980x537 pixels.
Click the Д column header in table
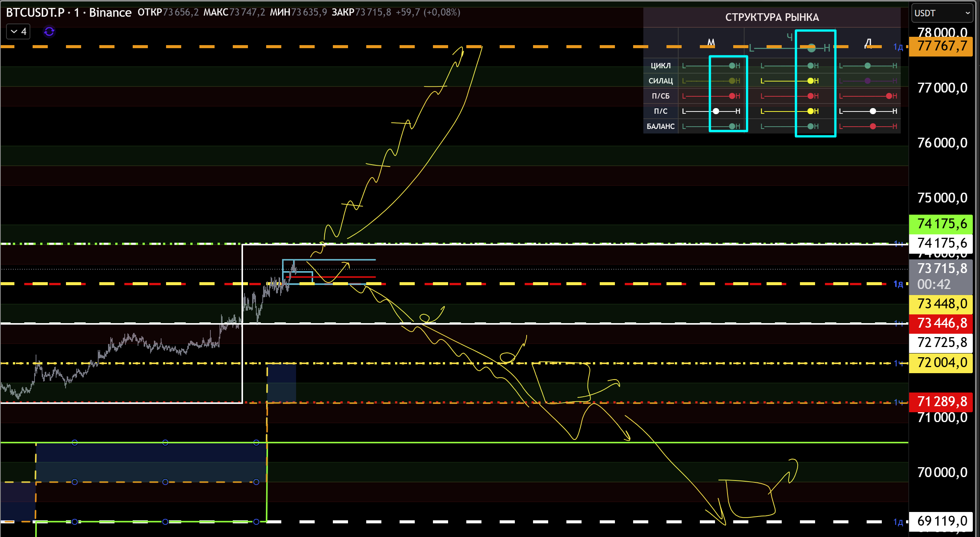pyautogui.click(x=868, y=42)
